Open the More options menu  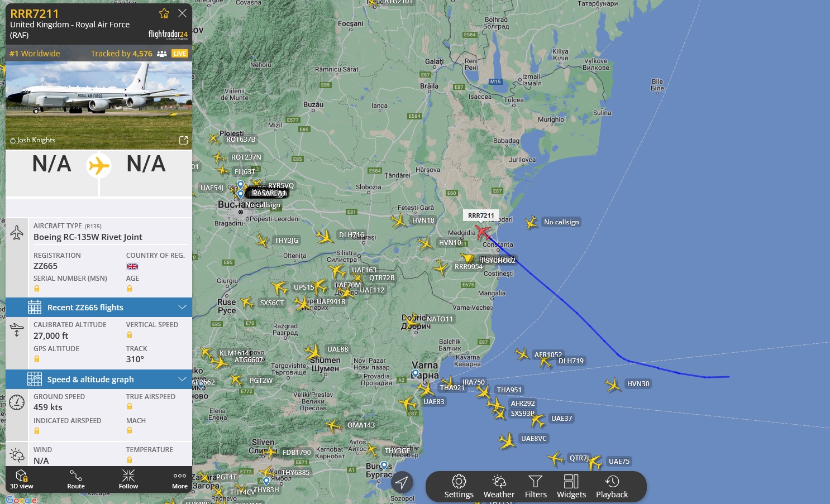pyautogui.click(x=180, y=479)
